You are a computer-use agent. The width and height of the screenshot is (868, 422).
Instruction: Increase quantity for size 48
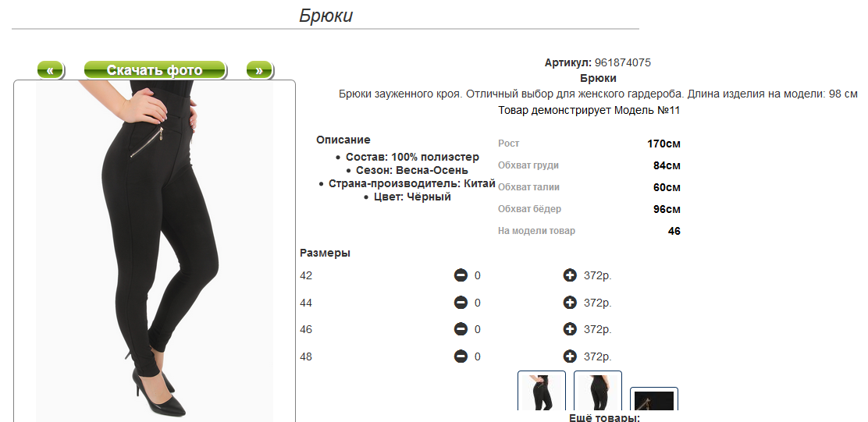click(570, 356)
